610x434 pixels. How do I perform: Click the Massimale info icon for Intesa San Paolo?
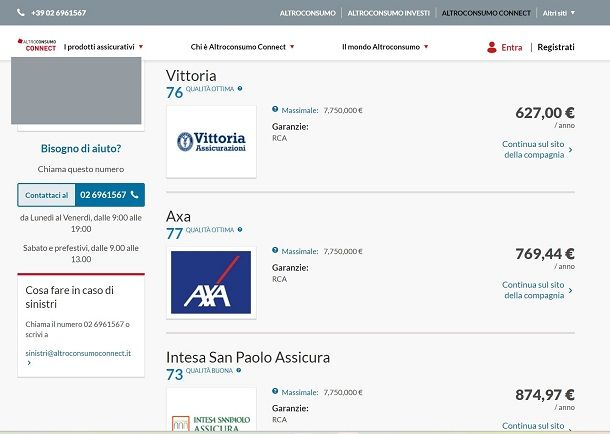click(x=275, y=391)
